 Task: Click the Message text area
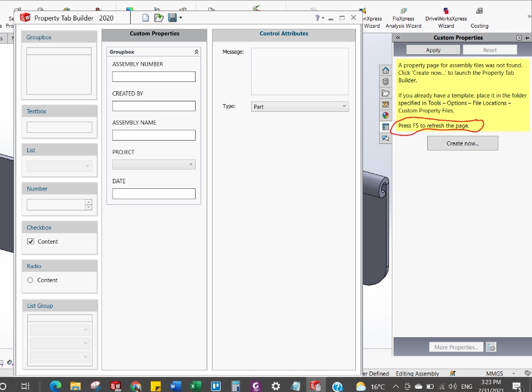(300, 71)
